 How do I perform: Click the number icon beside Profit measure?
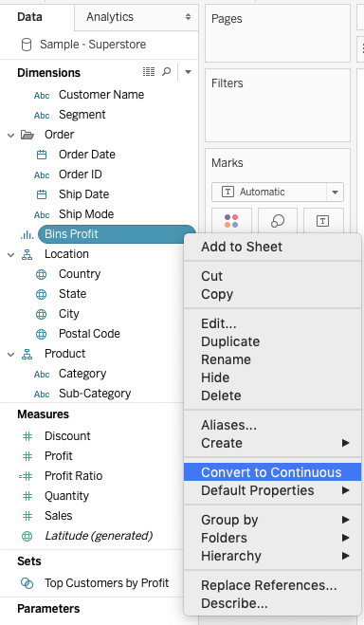[27, 456]
